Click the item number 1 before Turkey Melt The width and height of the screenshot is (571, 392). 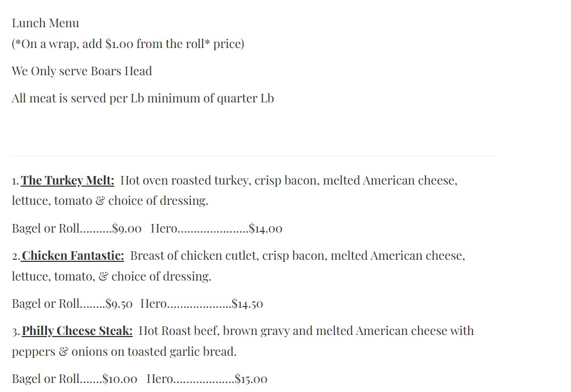click(x=15, y=181)
